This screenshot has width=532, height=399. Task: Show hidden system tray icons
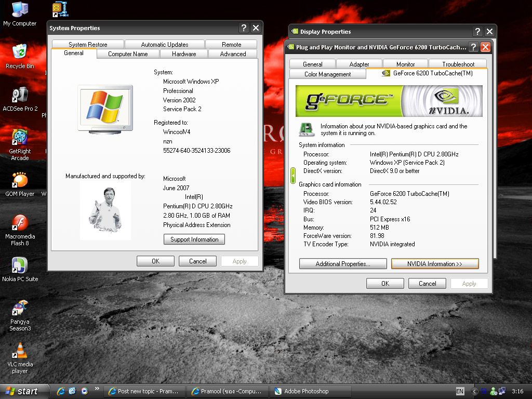(x=474, y=391)
